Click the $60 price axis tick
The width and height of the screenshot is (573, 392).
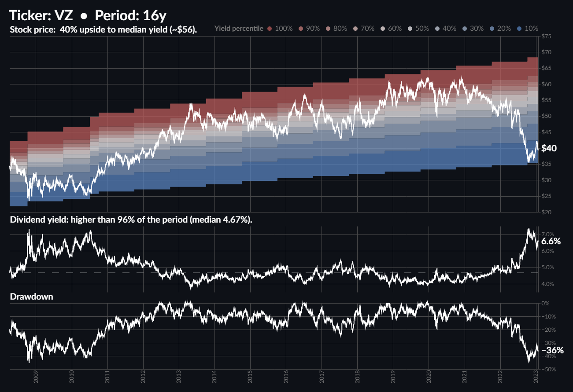546,84
